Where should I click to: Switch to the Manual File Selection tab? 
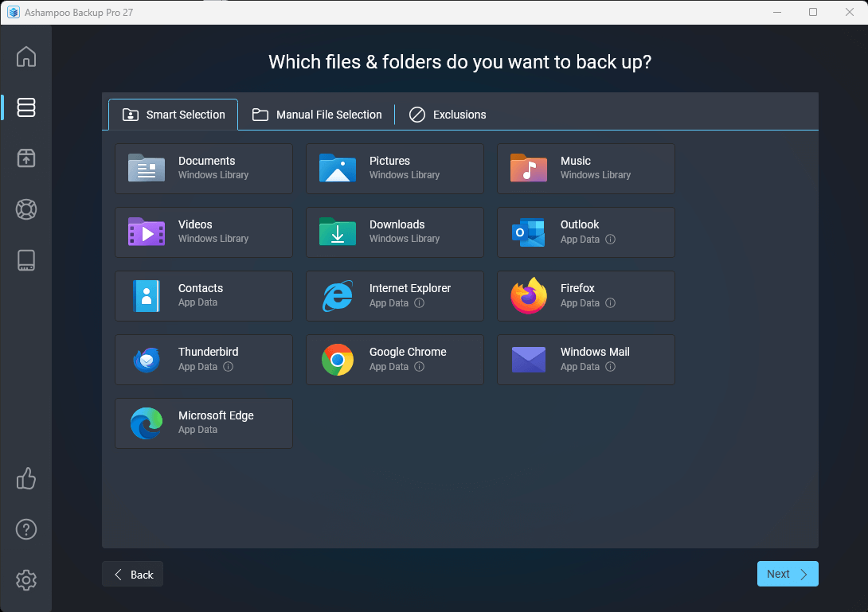(x=317, y=114)
